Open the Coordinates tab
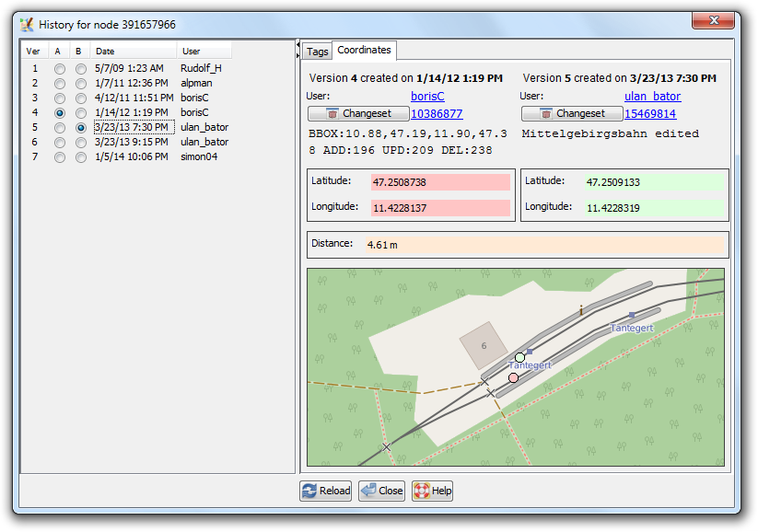This screenshot has width=758, height=532. pos(364,50)
